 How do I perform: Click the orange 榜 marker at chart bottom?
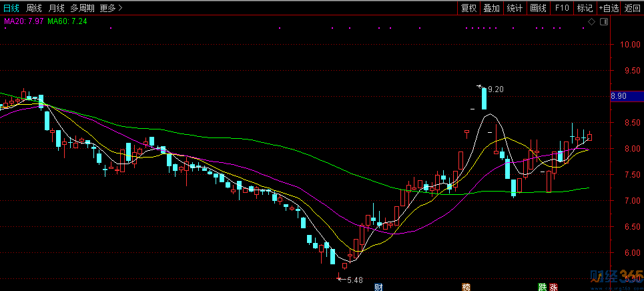[x=466, y=287]
